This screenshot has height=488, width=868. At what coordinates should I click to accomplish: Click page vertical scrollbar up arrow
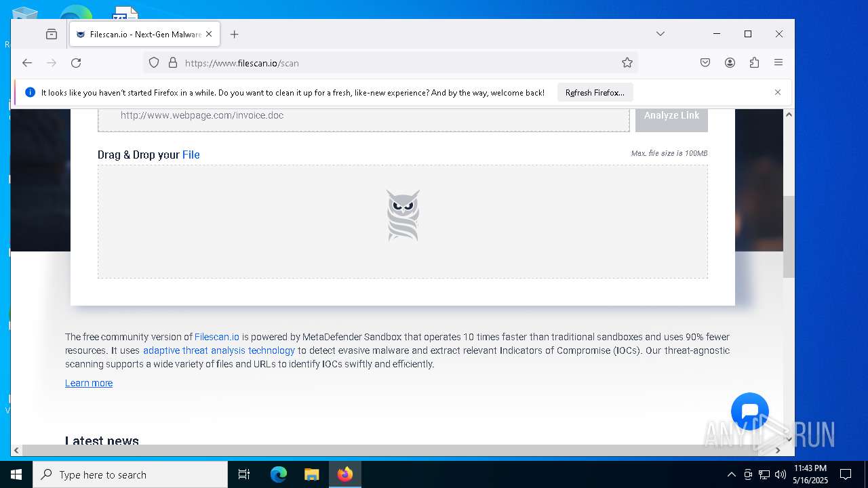click(789, 115)
